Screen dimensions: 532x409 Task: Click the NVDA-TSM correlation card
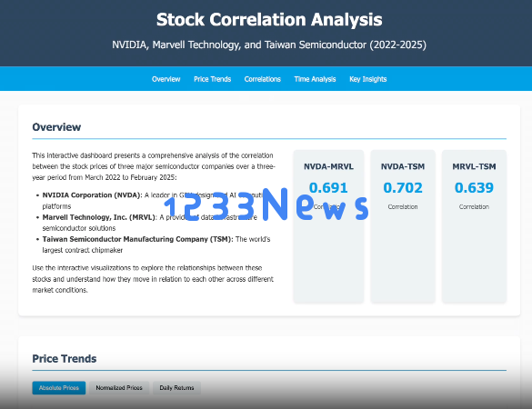403,226
